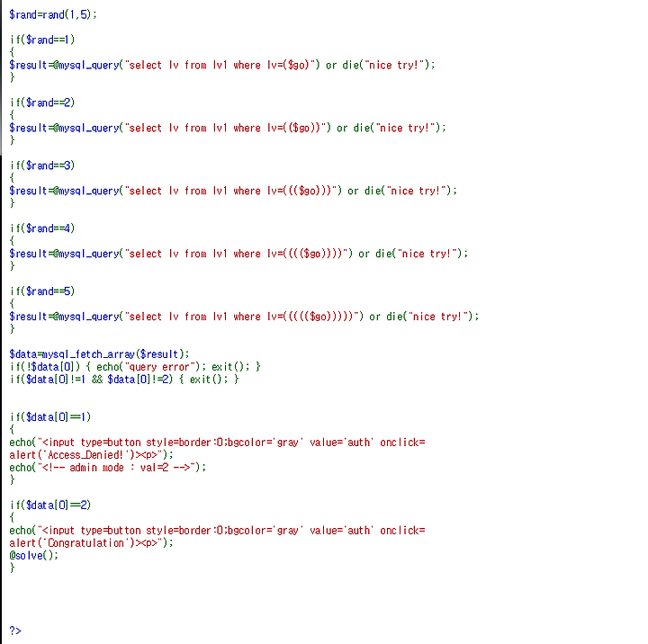Click the query line containing "lv=((((($go)))))"
This screenshot has width=648, height=644.
pyautogui.click(x=244, y=317)
